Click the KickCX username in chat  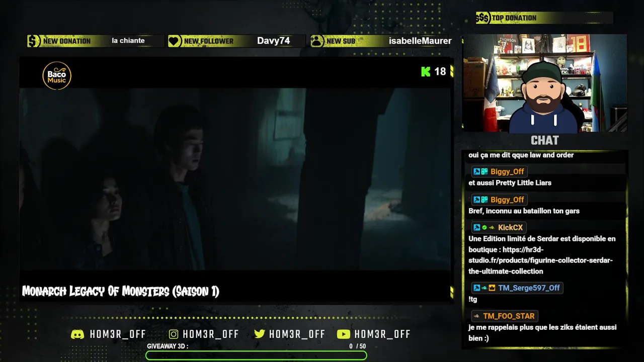tap(510, 228)
